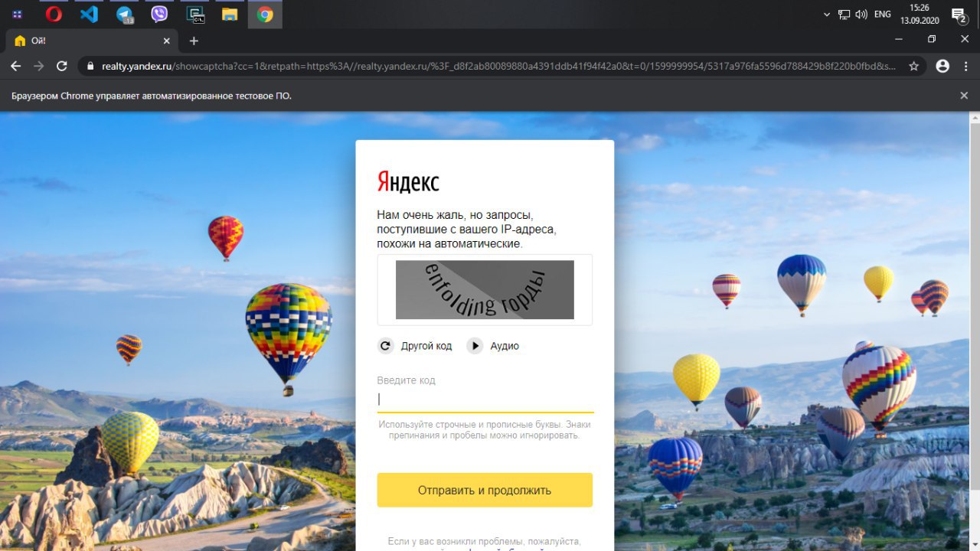Open a new browser tab

point(194,41)
